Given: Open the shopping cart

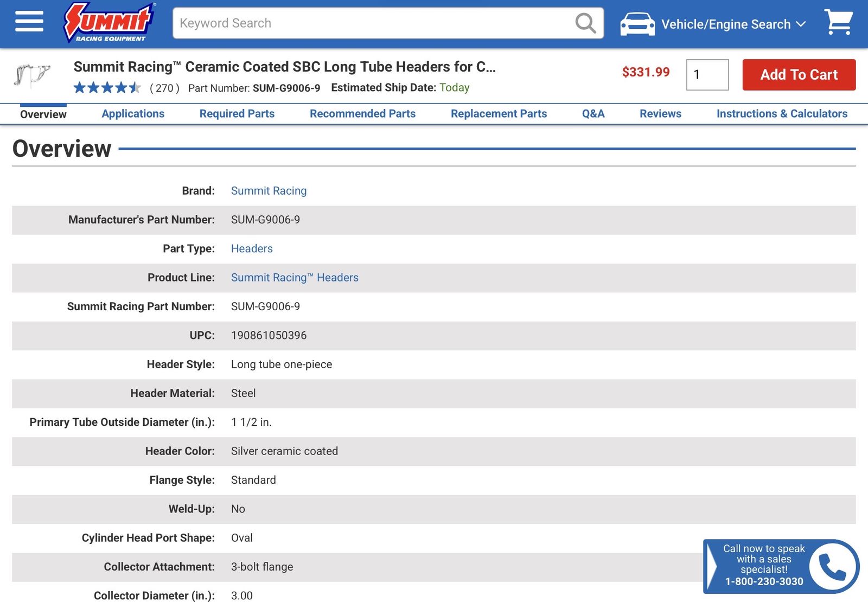Looking at the screenshot, I should [838, 23].
